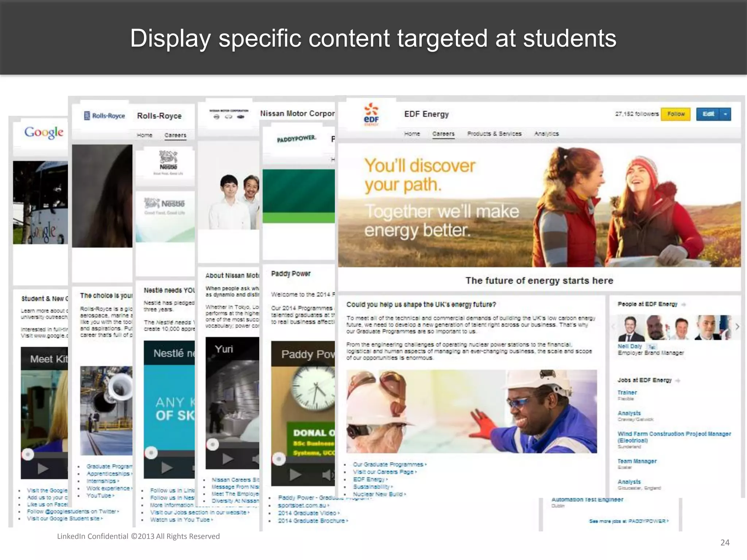Click the Paddy Power logo
Screen dimensions: 747x560
tap(296, 139)
